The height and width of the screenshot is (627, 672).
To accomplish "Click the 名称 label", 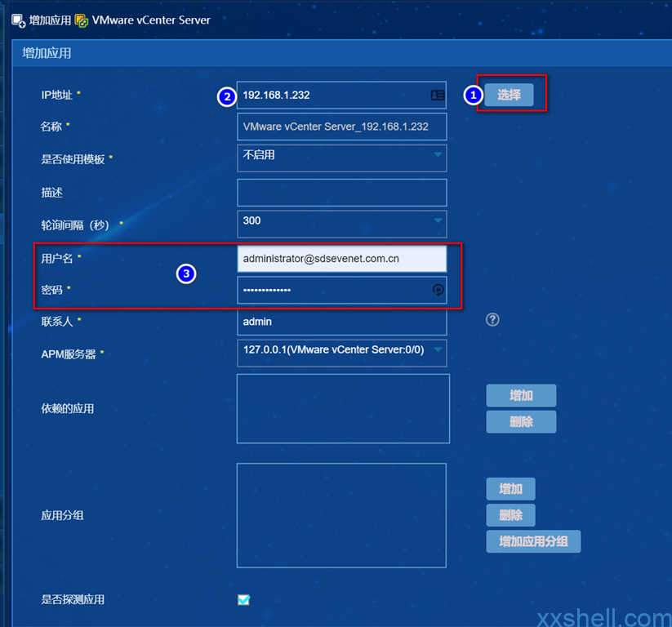I will 51,127.
